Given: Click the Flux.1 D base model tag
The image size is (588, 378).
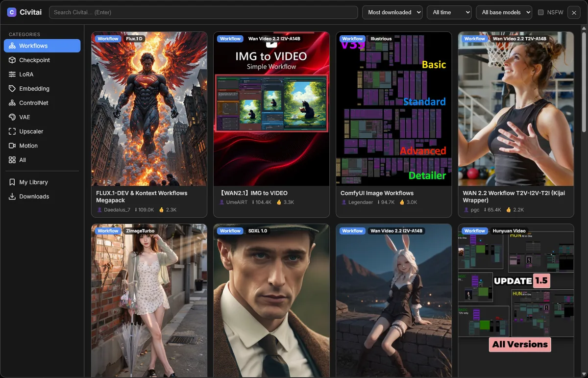Looking at the screenshot, I should (x=134, y=39).
